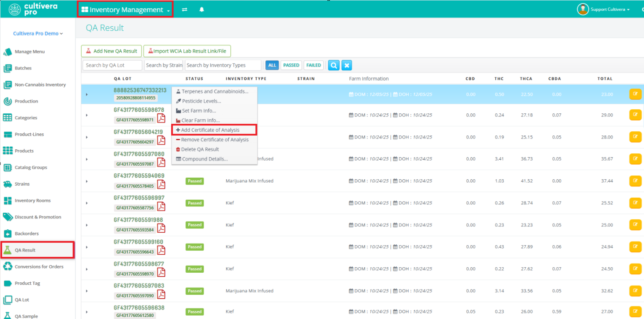Expand row GF43177605594069 details
Screen dimensions: 644x319
pos(87,181)
